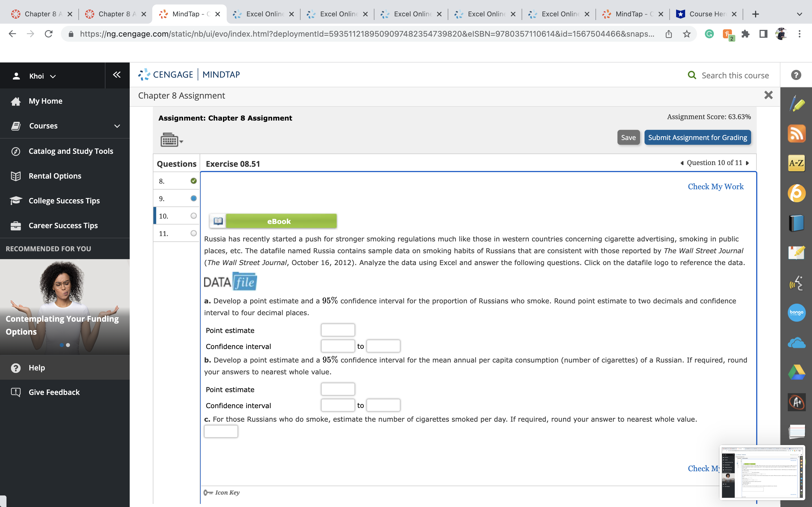Select question 9 blue status dot

click(194, 199)
